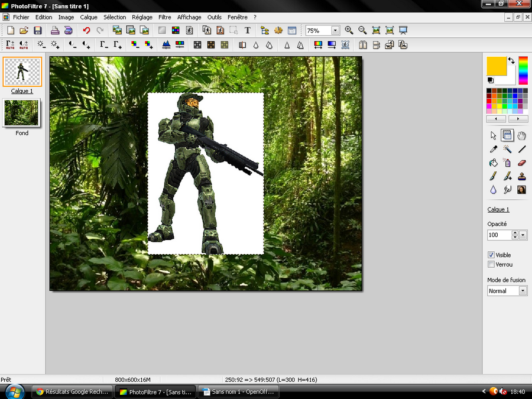The image size is (532, 399).
Task: Select the Brush tool
Action: 494,176
